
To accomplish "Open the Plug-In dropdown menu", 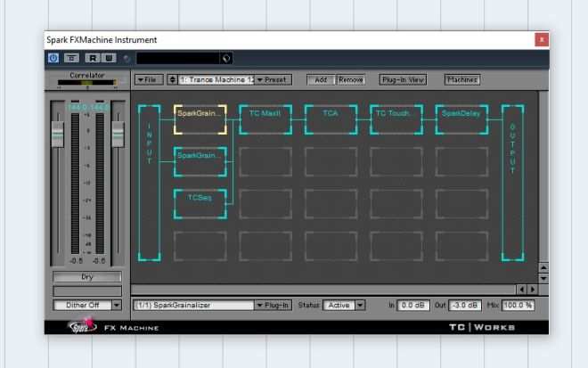I will tap(274, 305).
